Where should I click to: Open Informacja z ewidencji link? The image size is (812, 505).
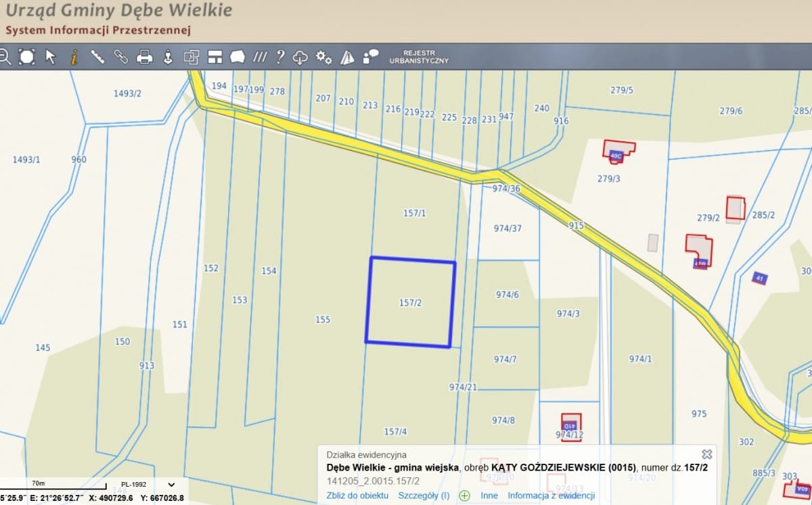[x=551, y=496]
